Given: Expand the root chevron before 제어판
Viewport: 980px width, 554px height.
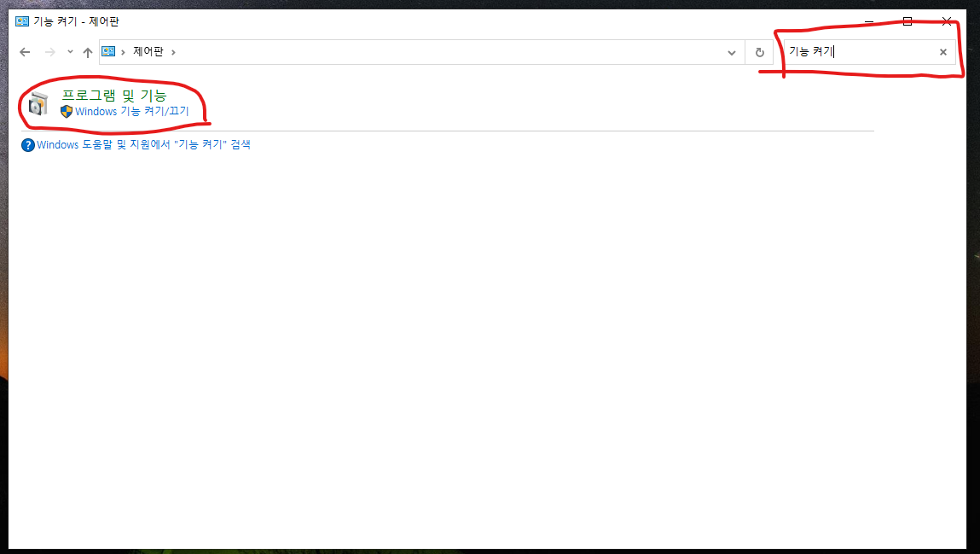Looking at the screenshot, I should tap(123, 52).
